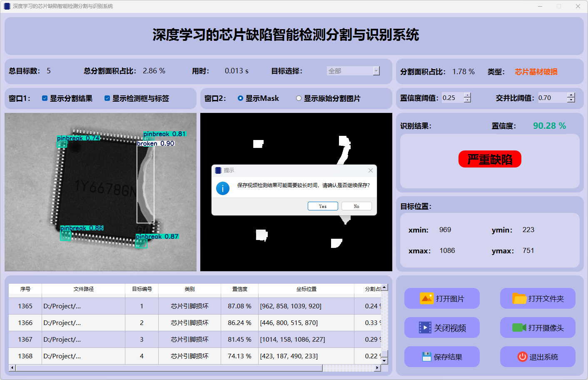Decrease 交并比阈值 with the down arrow
This screenshot has height=380, width=588.
pos(571,100)
